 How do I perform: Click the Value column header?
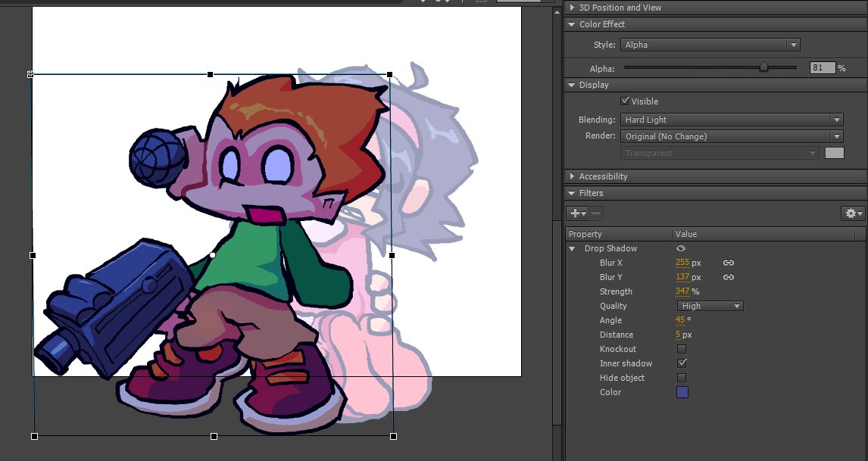[763, 234]
